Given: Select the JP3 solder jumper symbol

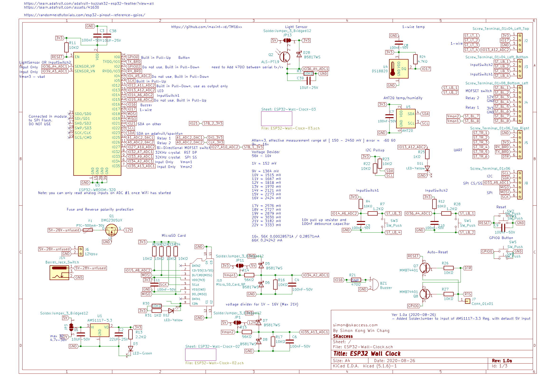Looking at the screenshot, I should pyautogui.click(x=71, y=327).
